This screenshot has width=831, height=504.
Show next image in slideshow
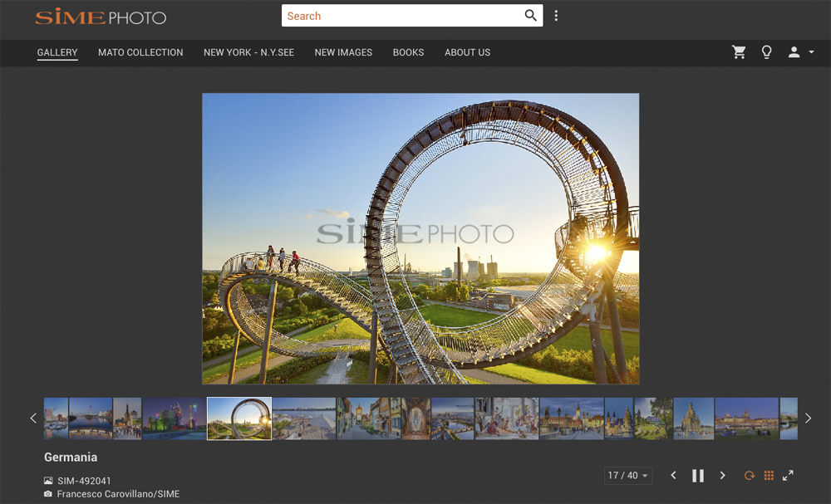pyautogui.click(x=722, y=476)
